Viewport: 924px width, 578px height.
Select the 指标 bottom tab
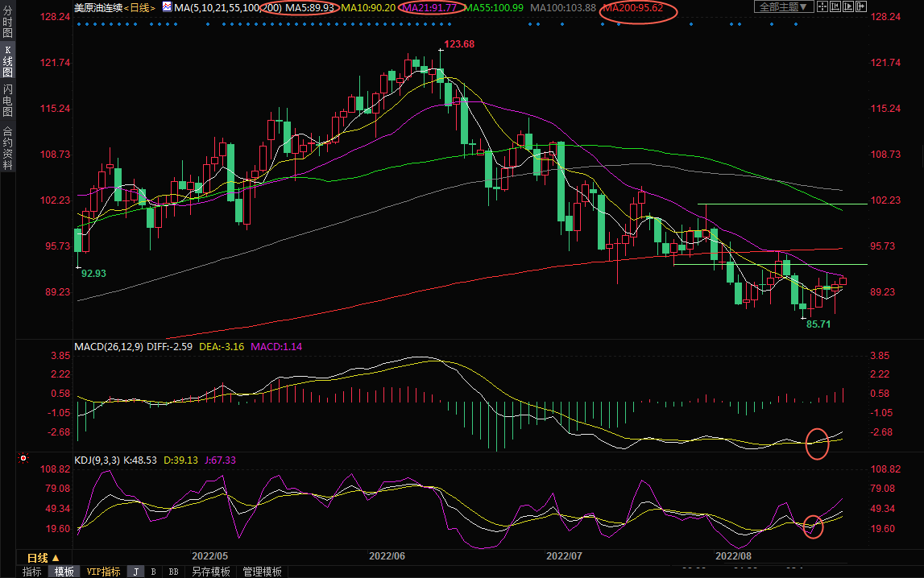pos(32,572)
